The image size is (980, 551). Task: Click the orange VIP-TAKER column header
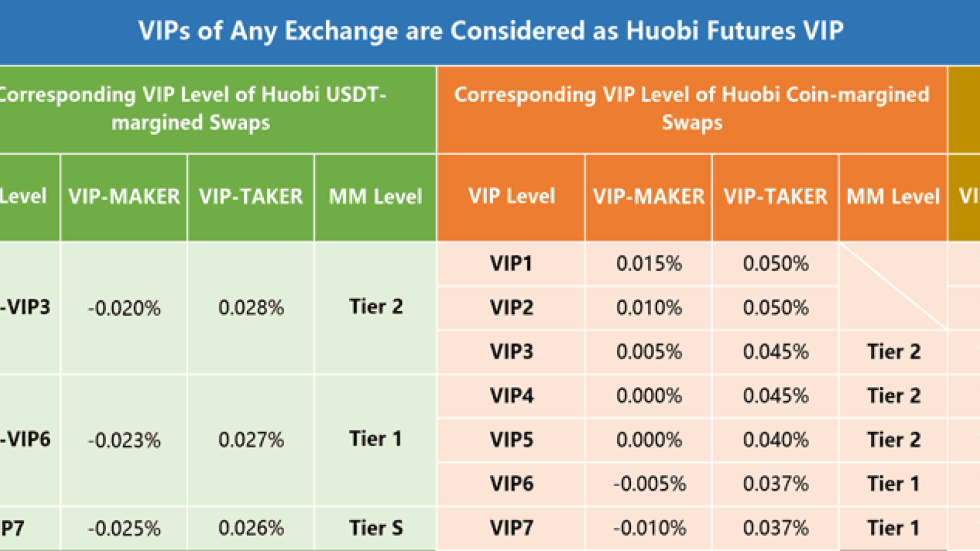[775, 197]
